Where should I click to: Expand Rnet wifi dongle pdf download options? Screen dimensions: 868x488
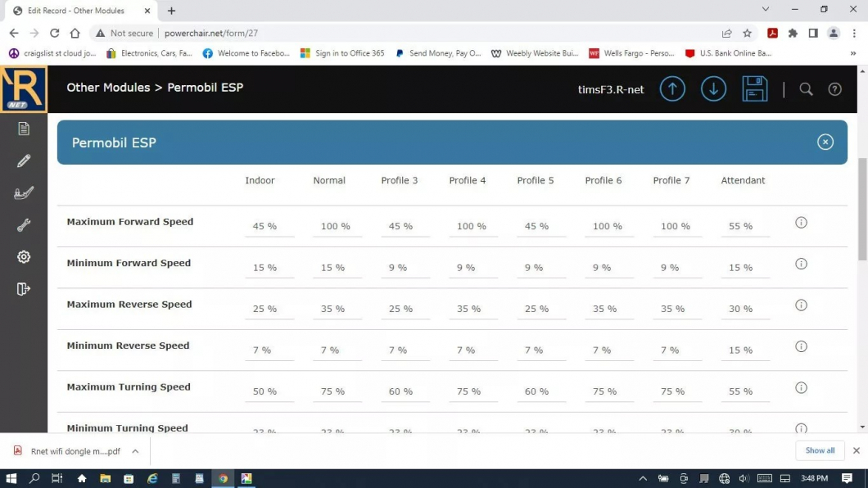pos(135,451)
